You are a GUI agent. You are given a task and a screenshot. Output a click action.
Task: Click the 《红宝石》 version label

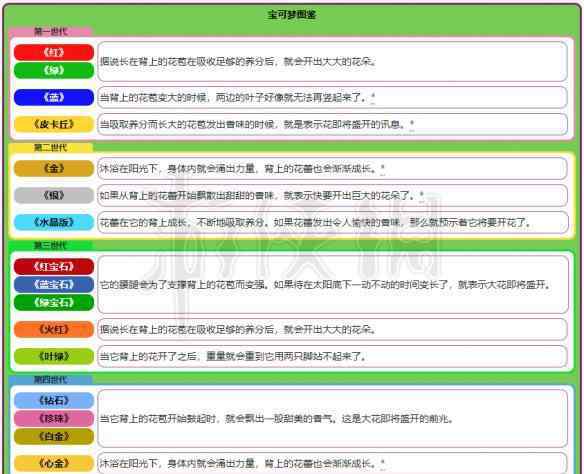click(x=54, y=267)
